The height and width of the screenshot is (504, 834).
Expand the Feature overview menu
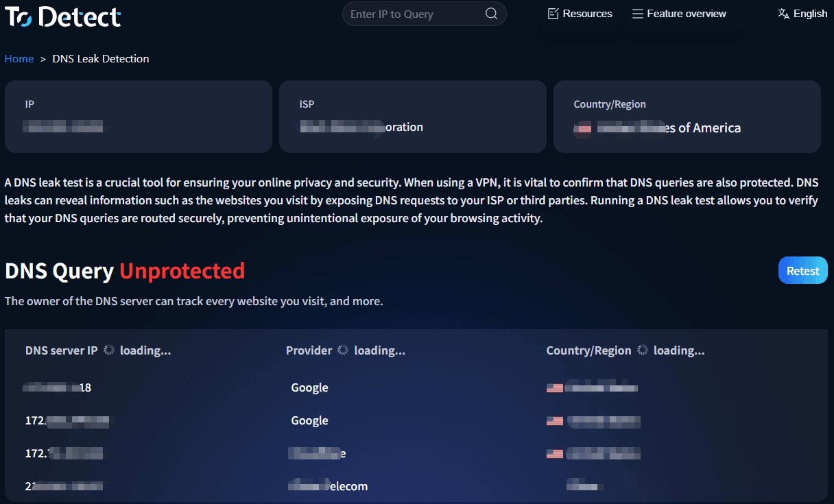(686, 14)
